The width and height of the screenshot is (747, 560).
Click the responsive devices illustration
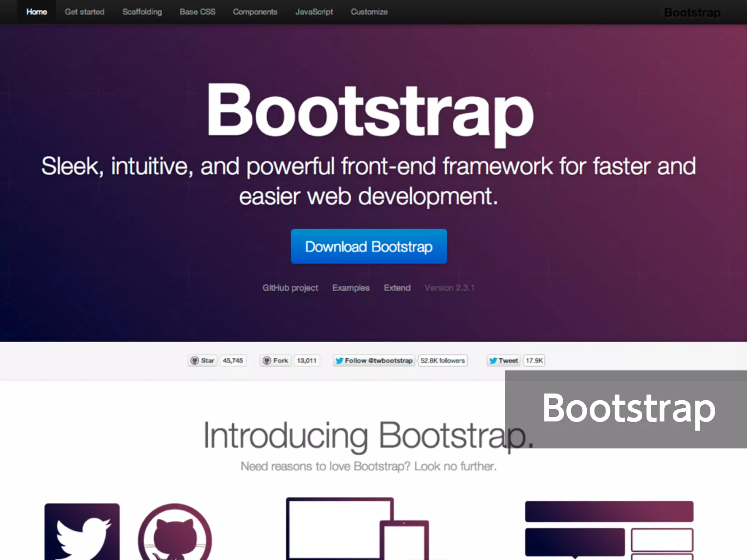357,529
